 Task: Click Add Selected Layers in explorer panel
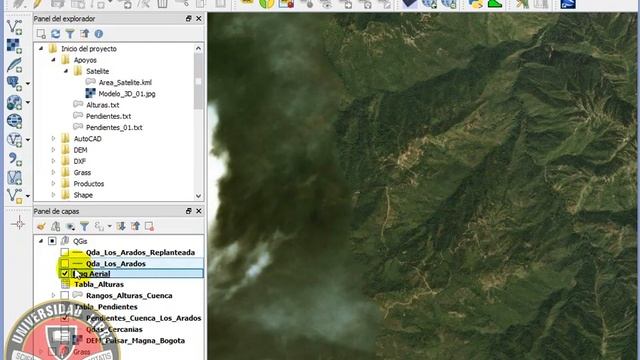click(41, 34)
